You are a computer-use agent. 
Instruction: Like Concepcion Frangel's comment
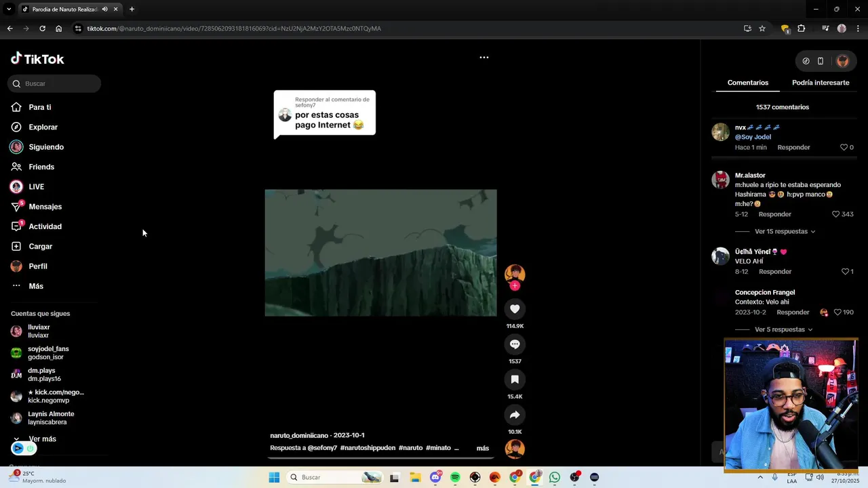tap(837, 312)
